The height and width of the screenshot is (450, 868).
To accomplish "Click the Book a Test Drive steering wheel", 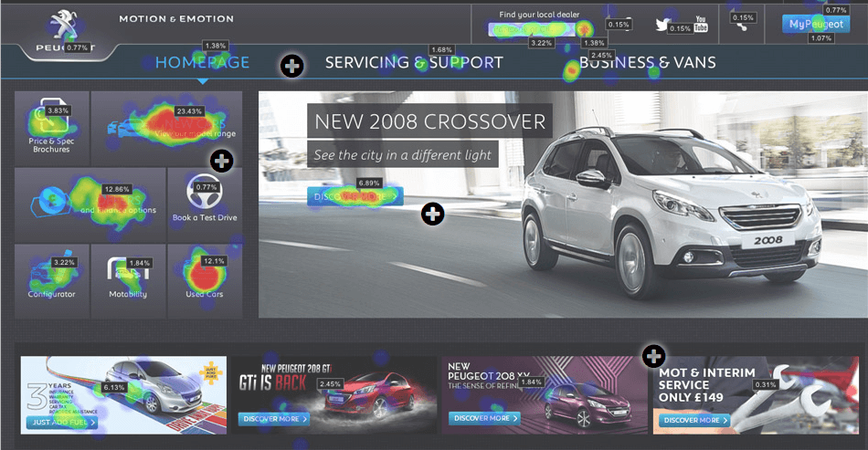I will [205, 192].
